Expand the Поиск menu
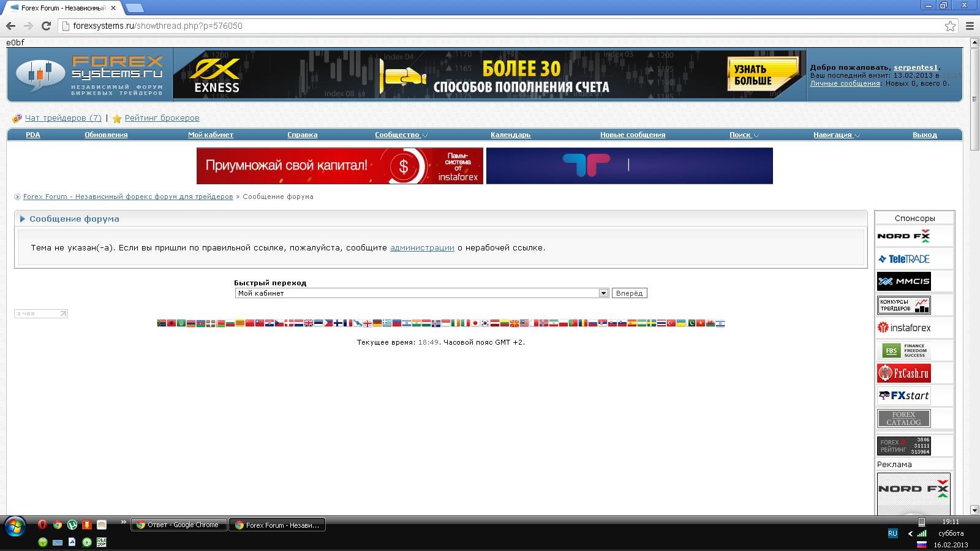This screenshot has height=551, width=980. click(x=744, y=135)
